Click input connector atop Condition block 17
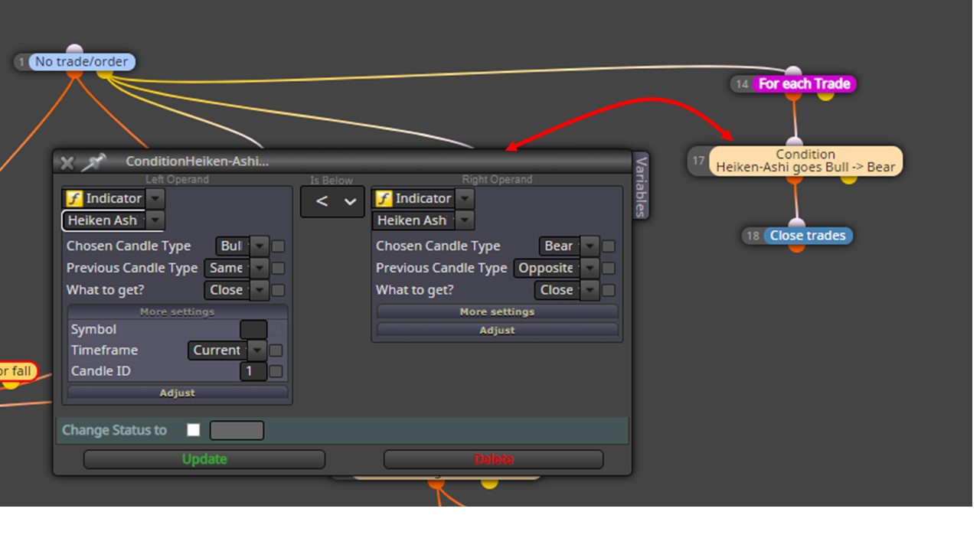 pyautogui.click(x=795, y=142)
